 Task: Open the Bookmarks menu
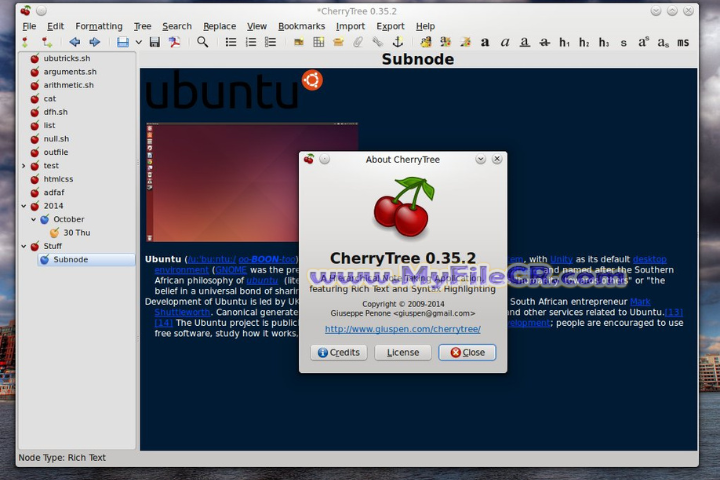click(x=302, y=27)
